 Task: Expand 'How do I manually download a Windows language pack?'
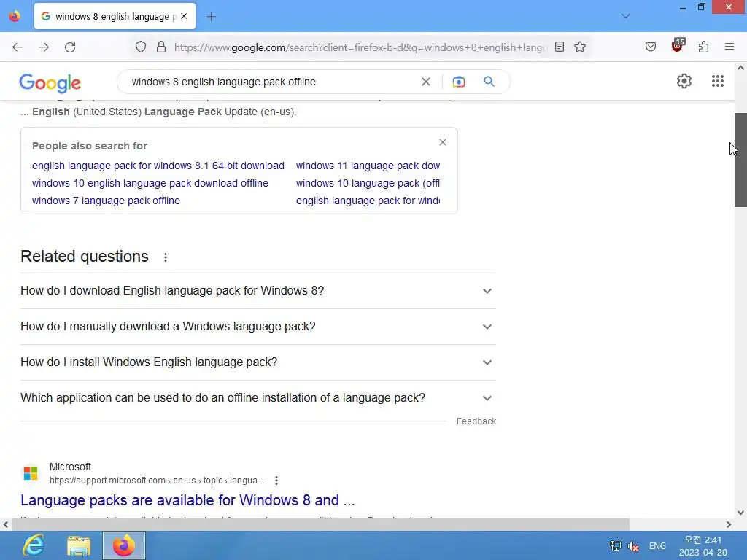coord(258,327)
